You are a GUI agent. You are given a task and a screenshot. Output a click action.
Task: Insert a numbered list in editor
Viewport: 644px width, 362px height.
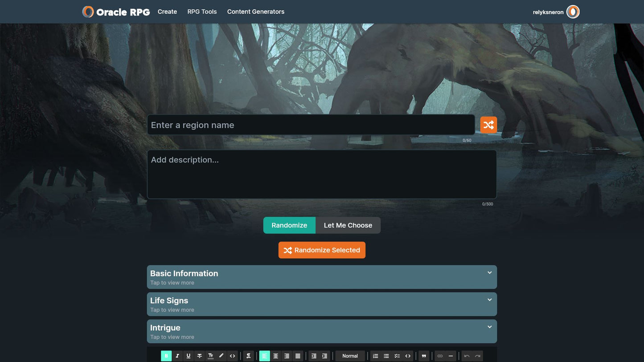click(x=375, y=356)
